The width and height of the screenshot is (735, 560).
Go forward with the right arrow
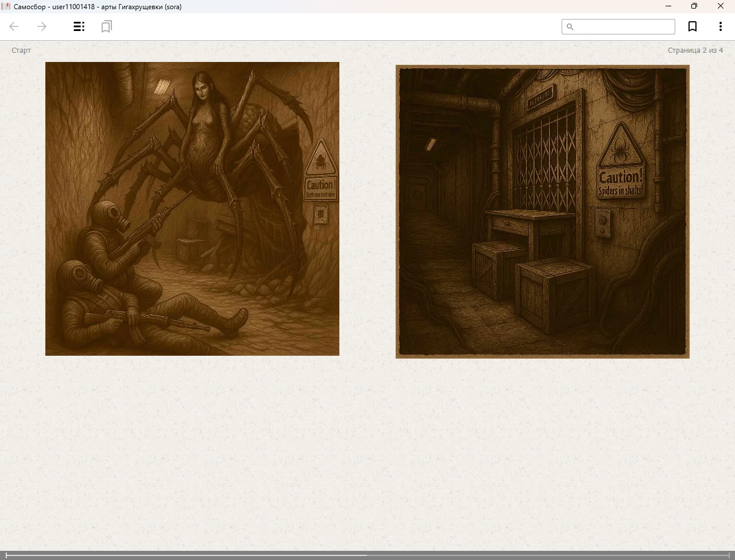click(42, 26)
